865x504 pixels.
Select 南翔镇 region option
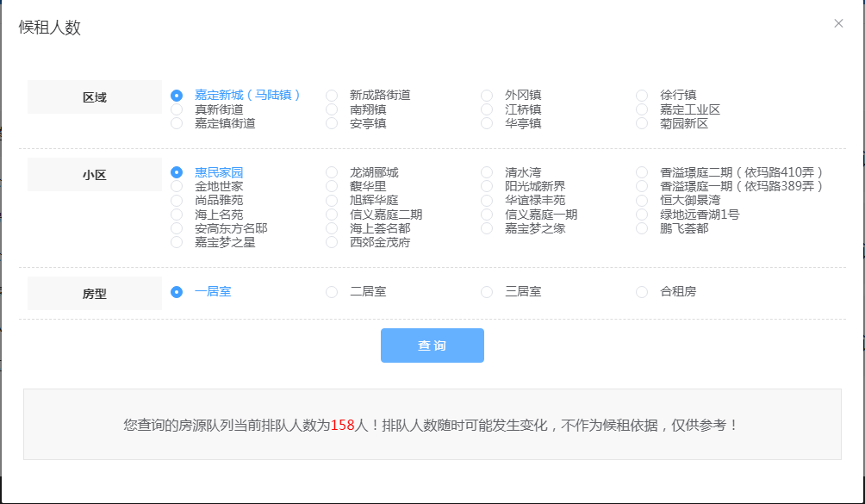point(332,109)
